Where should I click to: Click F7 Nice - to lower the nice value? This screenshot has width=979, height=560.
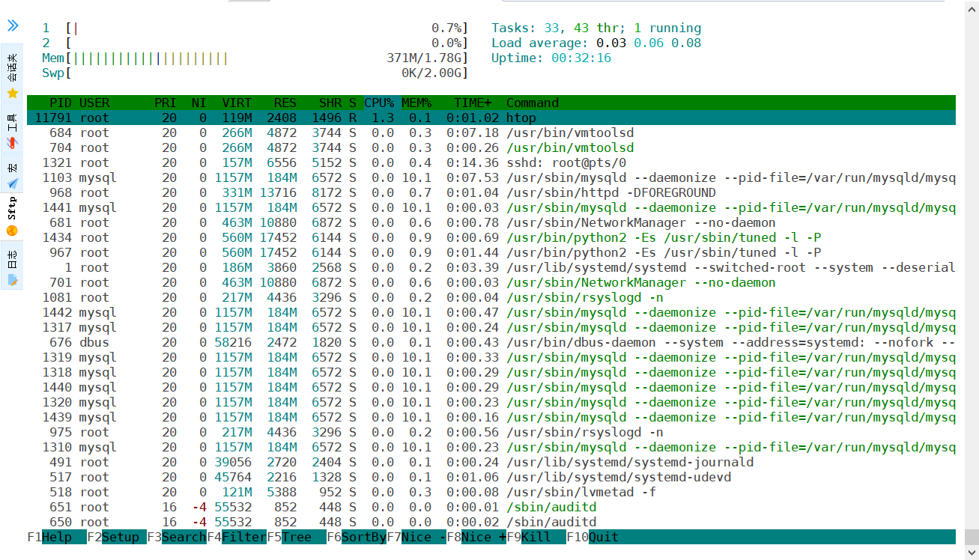(x=416, y=537)
